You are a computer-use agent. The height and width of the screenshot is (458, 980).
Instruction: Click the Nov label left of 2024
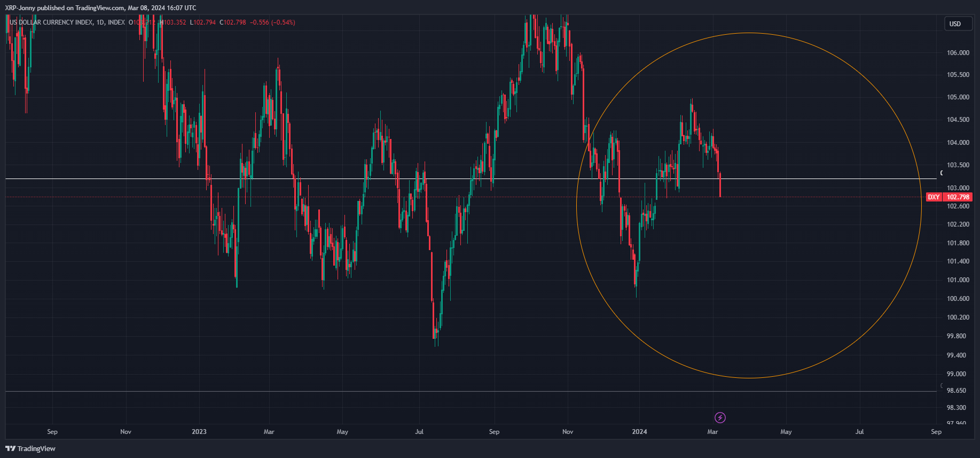click(568, 432)
